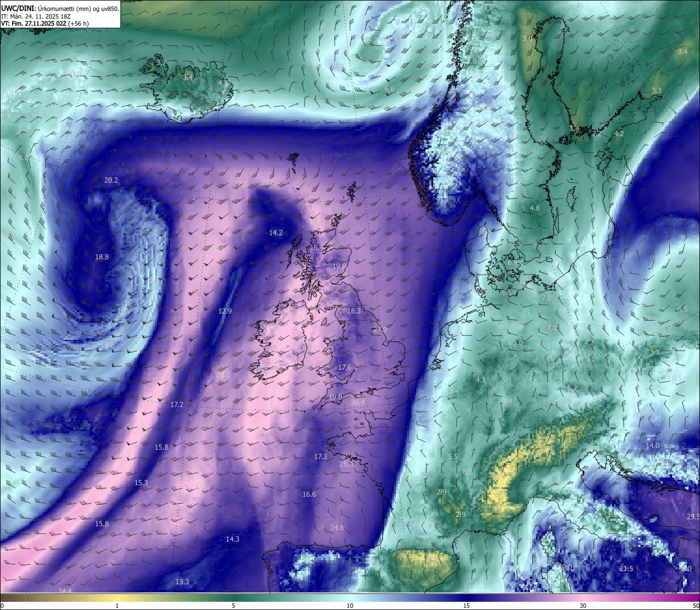Click the 14.0 value on the map
700x610 pixels.
click(x=652, y=445)
